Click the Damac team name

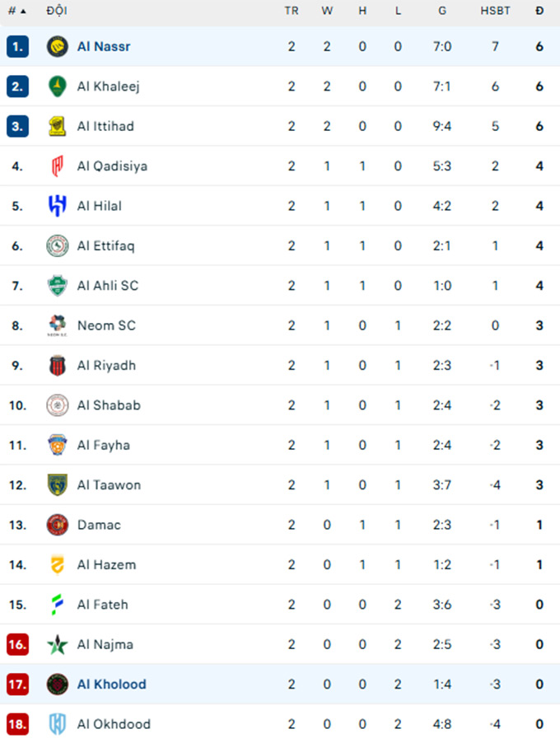pos(99,525)
